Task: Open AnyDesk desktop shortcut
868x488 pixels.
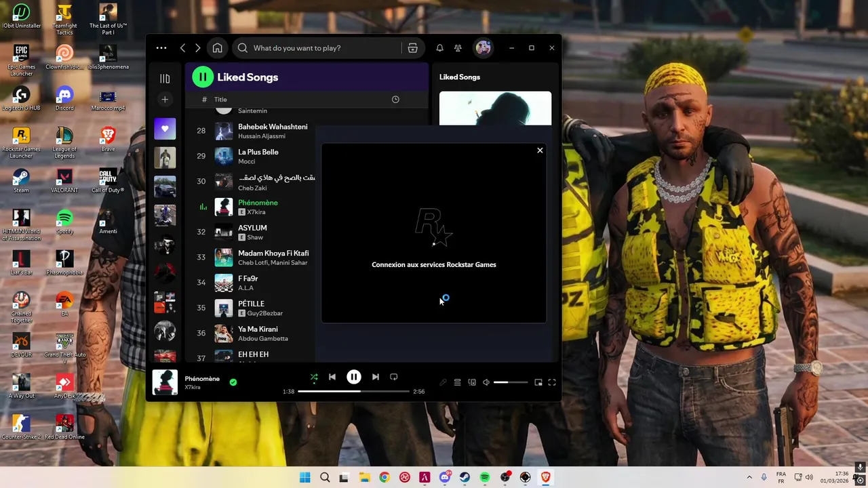Action: pyautogui.click(x=64, y=386)
